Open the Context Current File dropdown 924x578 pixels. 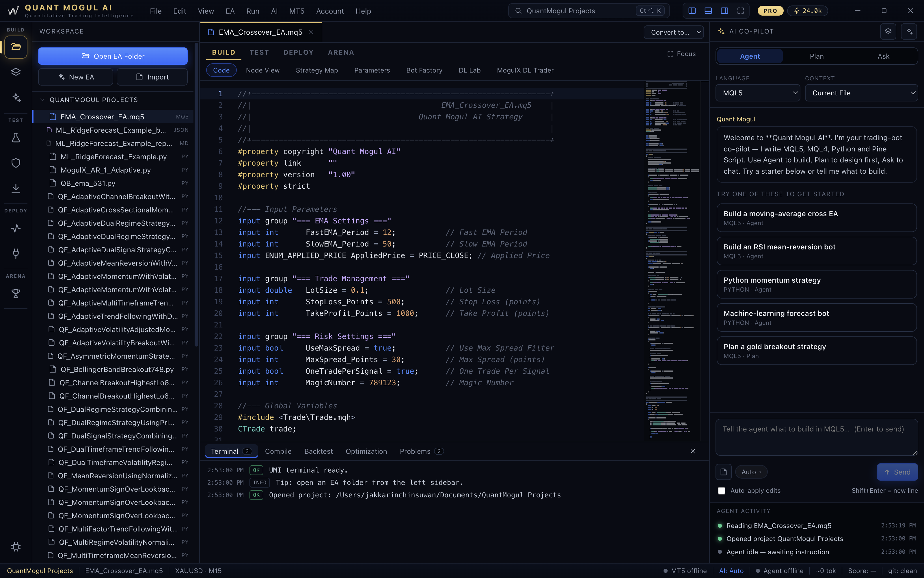pos(861,93)
